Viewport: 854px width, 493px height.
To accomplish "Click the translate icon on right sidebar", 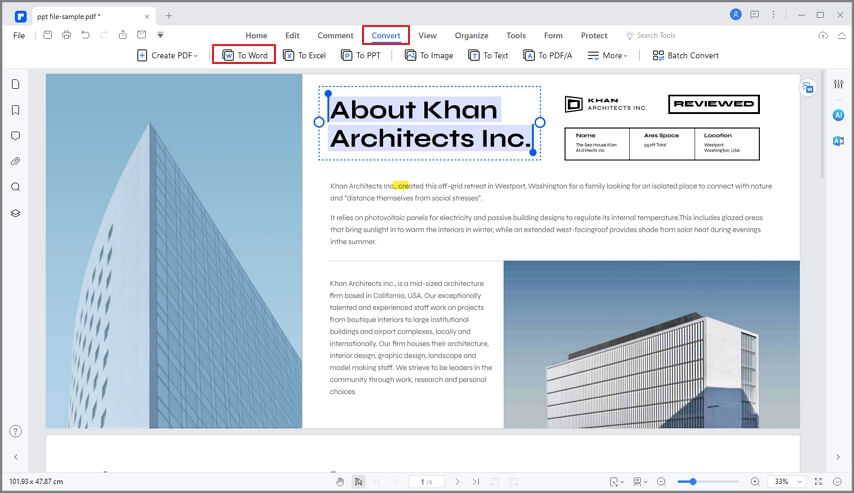I will 838,141.
